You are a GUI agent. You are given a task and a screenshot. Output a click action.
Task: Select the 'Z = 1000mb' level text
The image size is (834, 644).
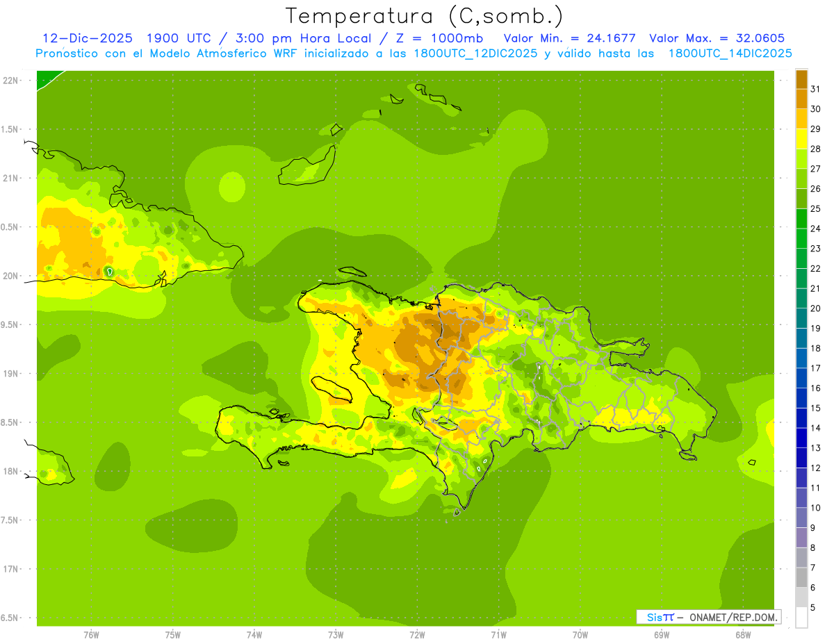[439, 38]
